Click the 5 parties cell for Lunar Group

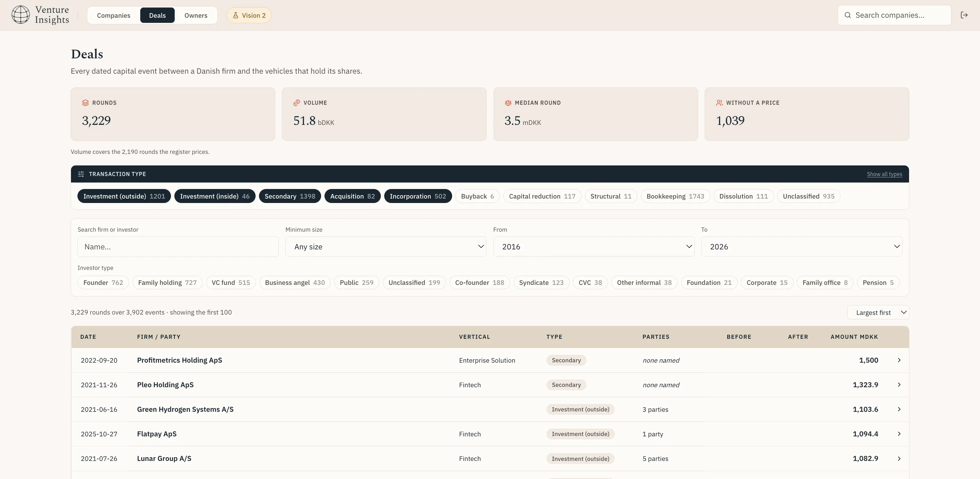(x=655, y=459)
